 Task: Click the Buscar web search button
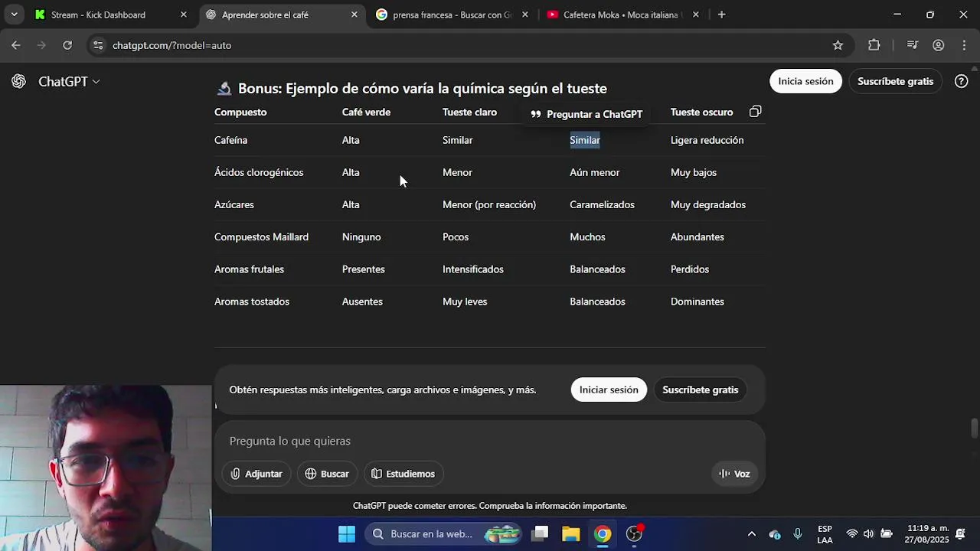point(327,474)
